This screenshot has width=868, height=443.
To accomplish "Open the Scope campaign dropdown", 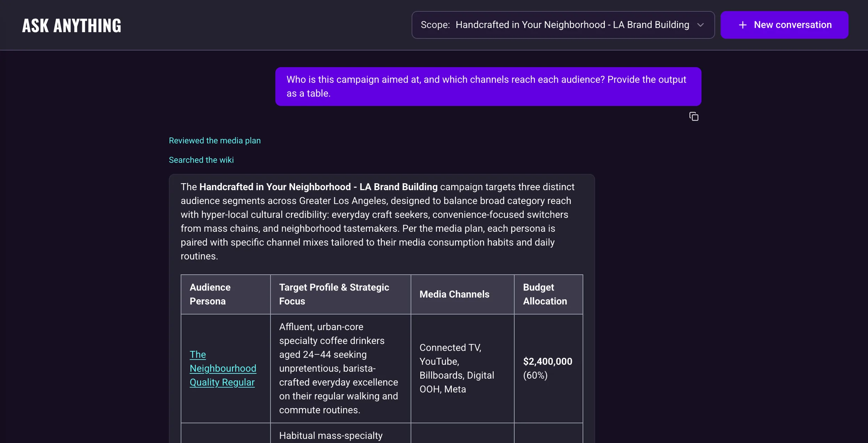I will (563, 25).
